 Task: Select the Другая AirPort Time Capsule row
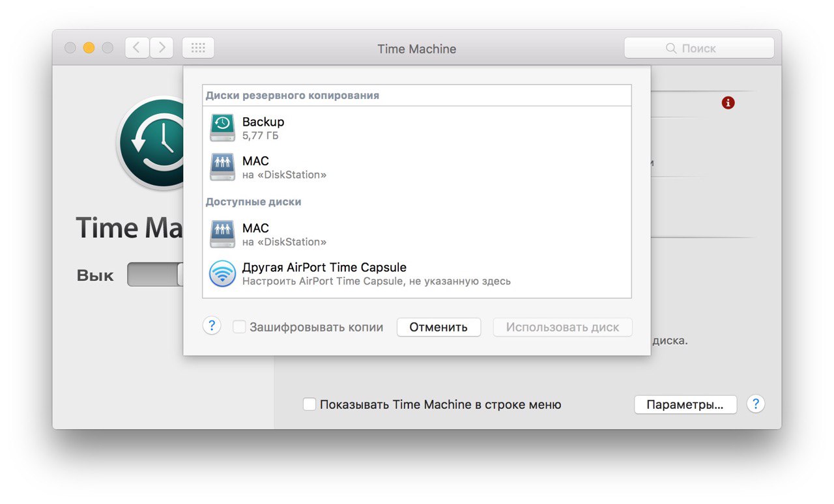417,273
